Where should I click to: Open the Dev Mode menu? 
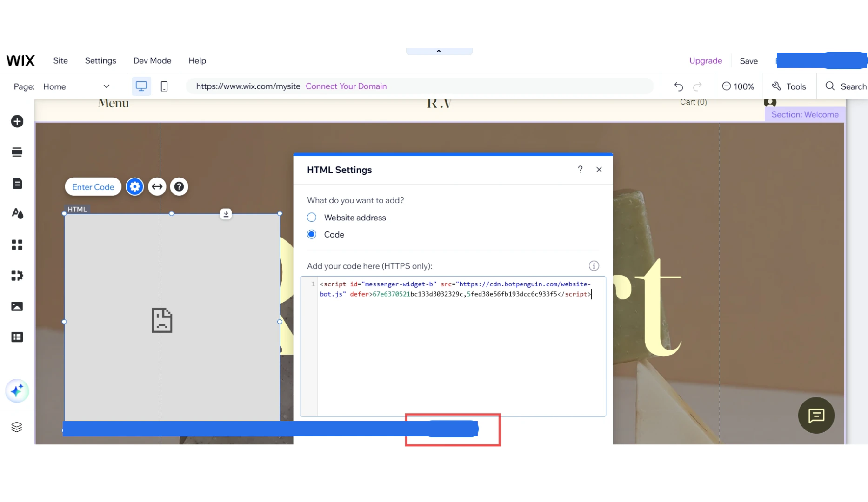152,60
